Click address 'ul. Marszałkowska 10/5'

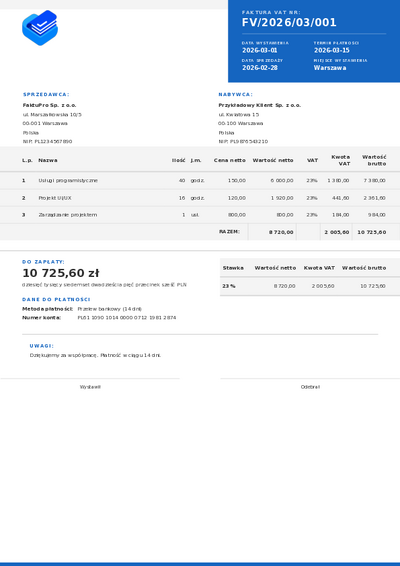coord(52,114)
